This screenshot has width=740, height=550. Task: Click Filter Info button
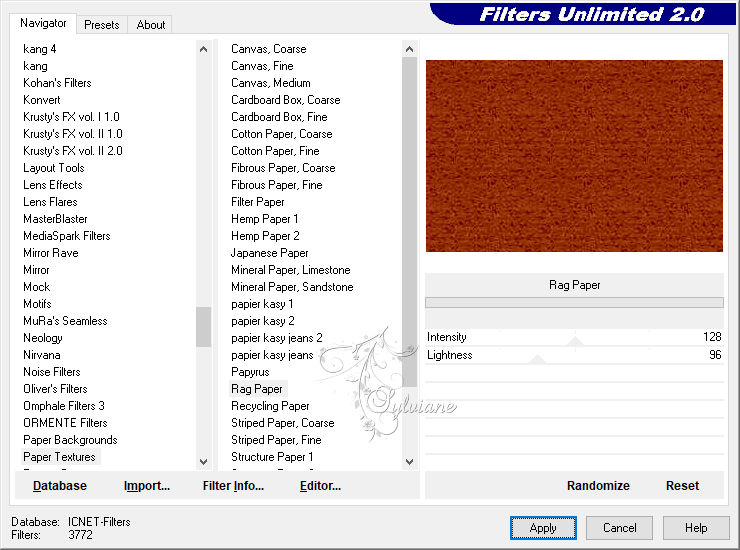tap(233, 486)
